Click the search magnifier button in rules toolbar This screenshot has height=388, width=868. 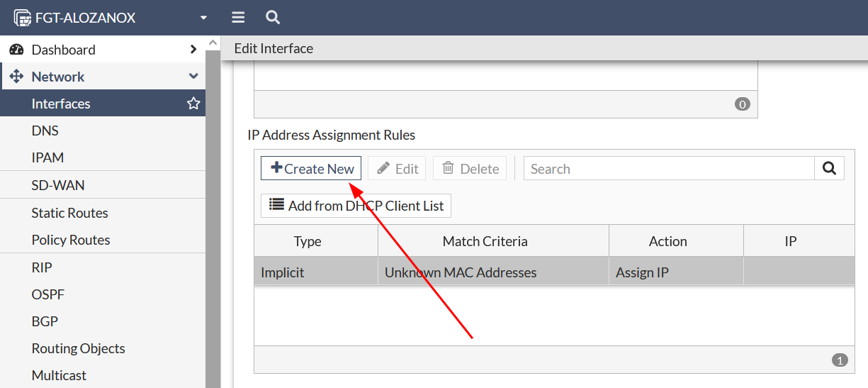tap(829, 169)
